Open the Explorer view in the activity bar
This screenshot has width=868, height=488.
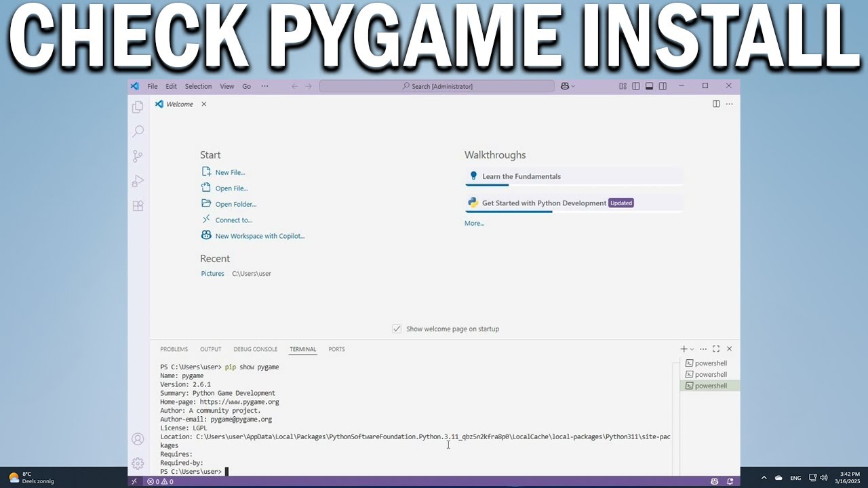pyautogui.click(x=138, y=106)
